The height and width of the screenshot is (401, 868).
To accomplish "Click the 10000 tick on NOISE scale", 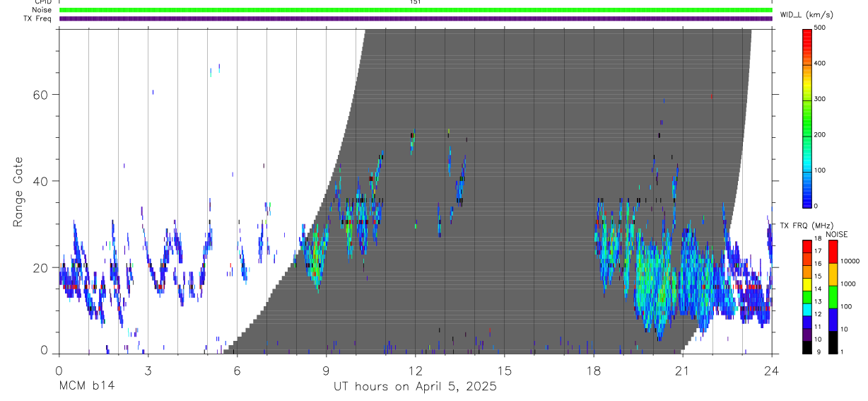I will [x=850, y=262].
